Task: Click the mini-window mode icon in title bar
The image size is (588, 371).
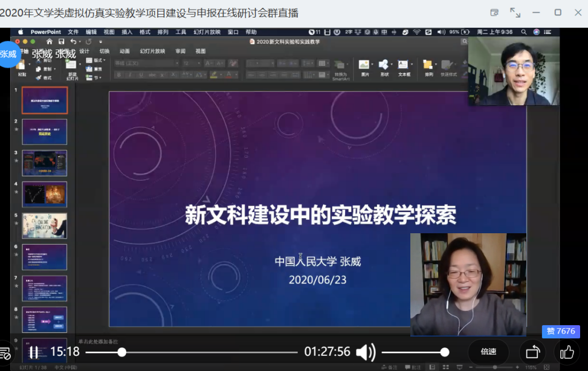Action: pos(494,13)
